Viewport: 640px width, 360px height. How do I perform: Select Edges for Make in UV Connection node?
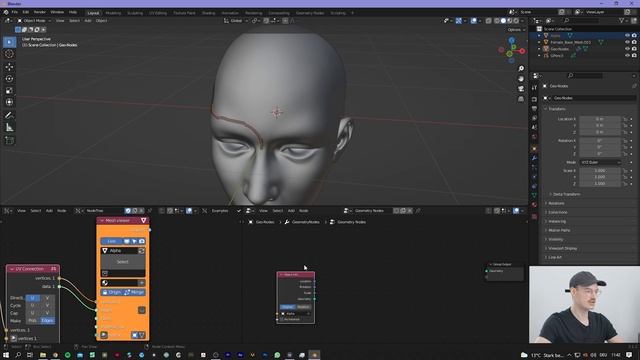[47, 320]
